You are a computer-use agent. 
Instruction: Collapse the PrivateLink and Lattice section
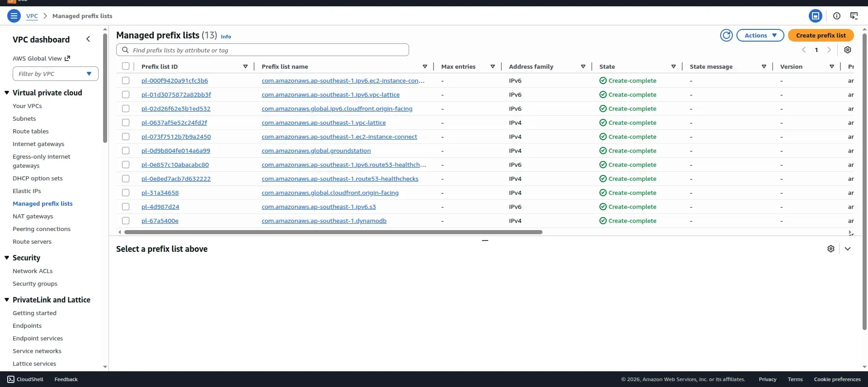[x=7, y=300]
